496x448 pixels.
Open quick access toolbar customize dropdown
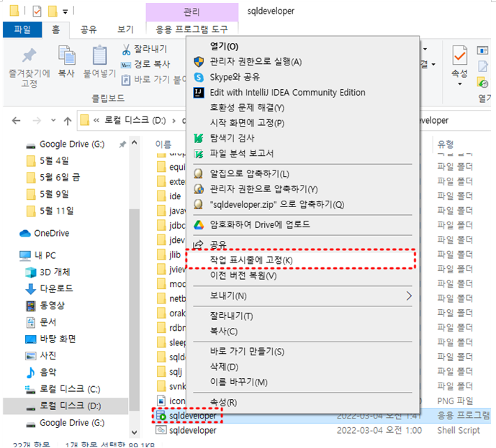coord(66,12)
